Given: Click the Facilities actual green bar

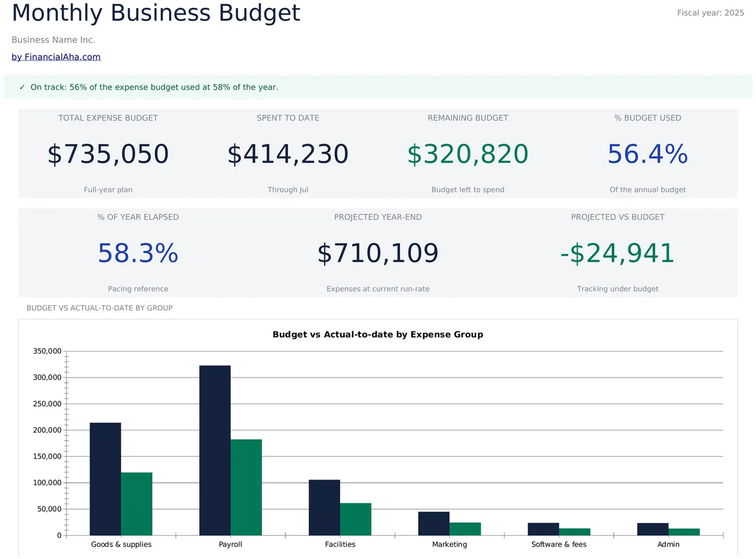Looking at the screenshot, I should click(356, 519).
